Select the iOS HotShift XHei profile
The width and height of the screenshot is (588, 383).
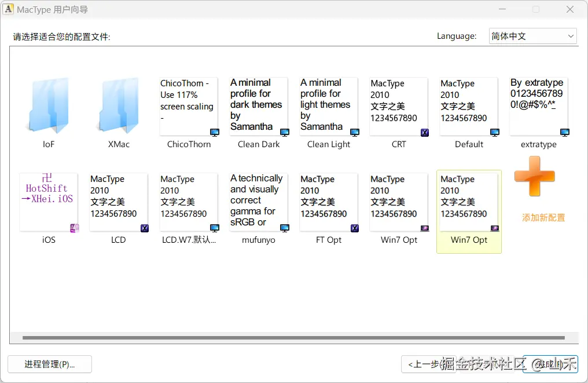coord(49,202)
